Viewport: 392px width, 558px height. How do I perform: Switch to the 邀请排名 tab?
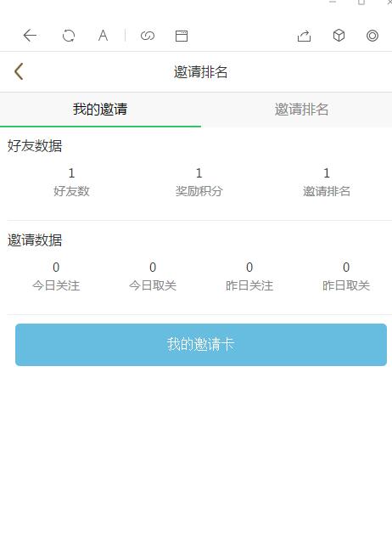coord(301,110)
